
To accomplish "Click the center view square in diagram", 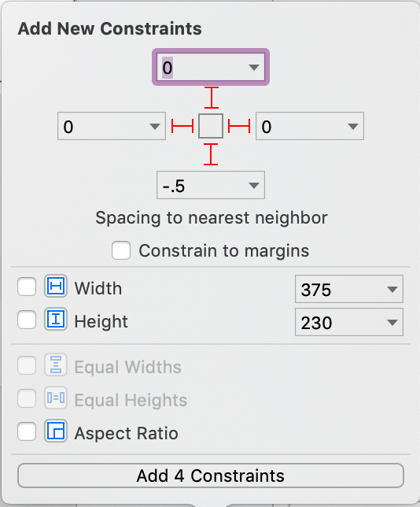I will pos(211,126).
